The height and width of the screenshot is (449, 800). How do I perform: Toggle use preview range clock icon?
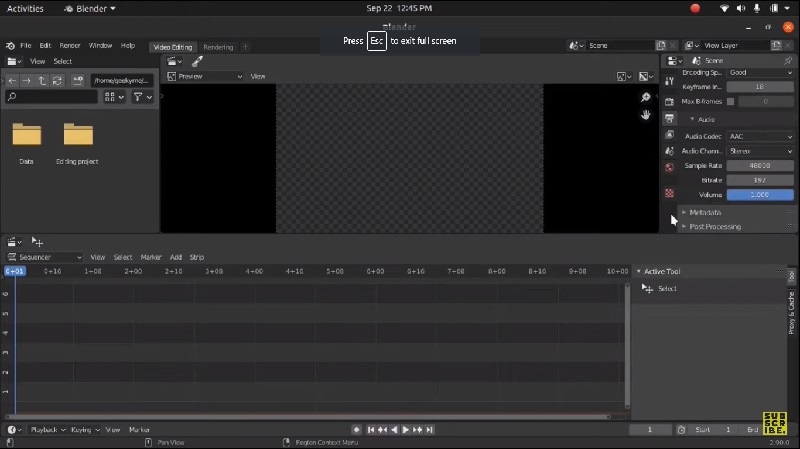(681, 430)
